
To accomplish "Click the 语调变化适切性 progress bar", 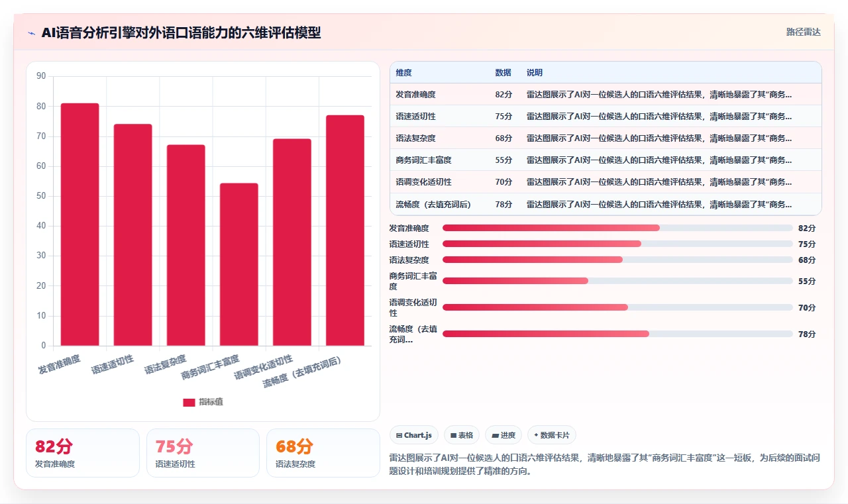I will (x=617, y=307).
